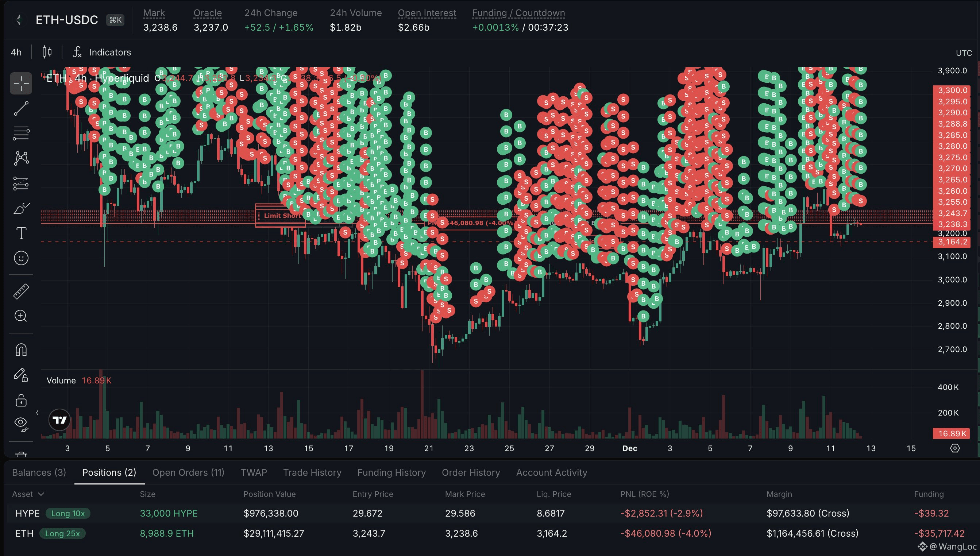Switch to the Trade History tab
The width and height of the screenshot is (980, 556).
pos(312,472)
